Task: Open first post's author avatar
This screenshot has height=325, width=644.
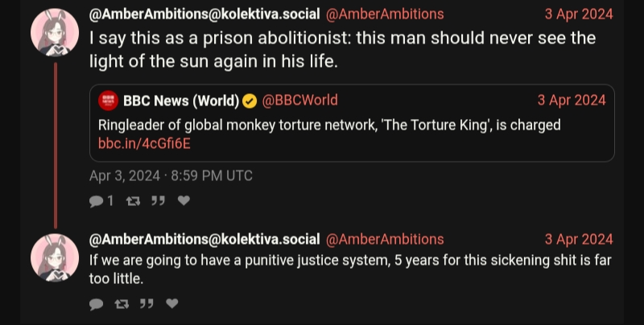Action: (x=55, y=32)
